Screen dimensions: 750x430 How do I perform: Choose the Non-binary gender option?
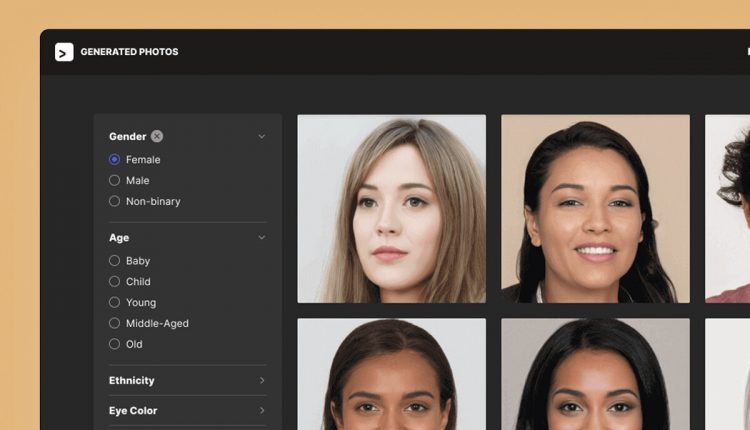(x=115, y=201)
